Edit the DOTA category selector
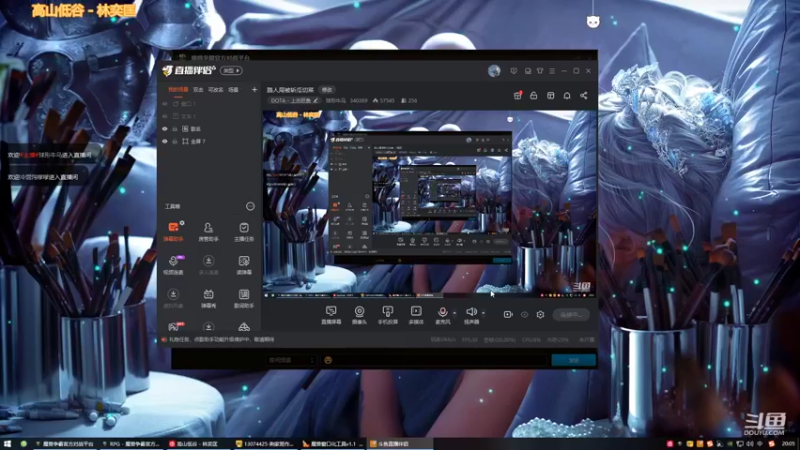Screen dimensions: 800x450 (x=294, y=101)
